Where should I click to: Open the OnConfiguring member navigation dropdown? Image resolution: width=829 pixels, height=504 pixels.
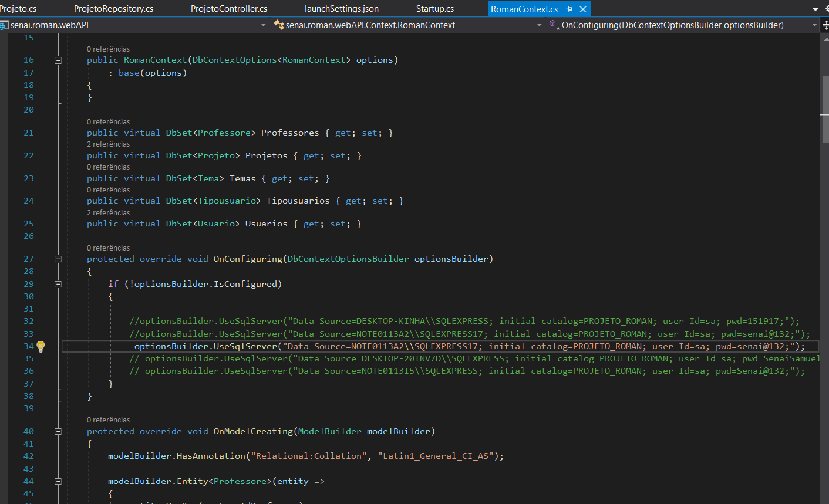click(x=683, y=25)
